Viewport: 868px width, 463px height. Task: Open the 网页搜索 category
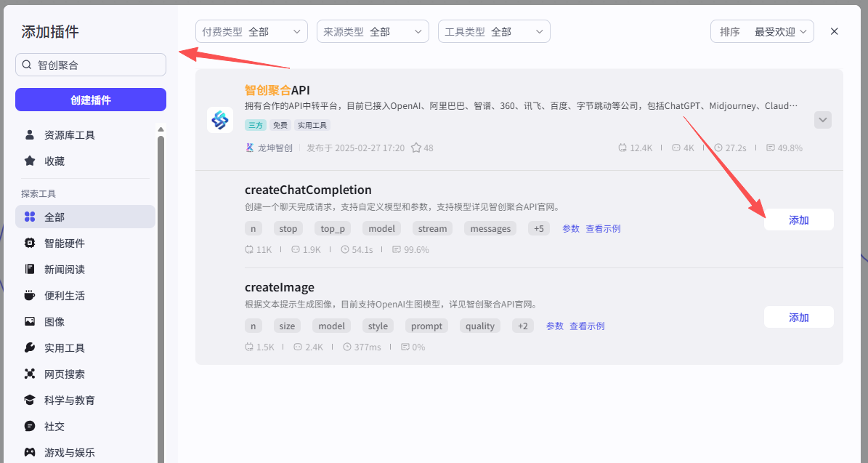coord(29,374)
